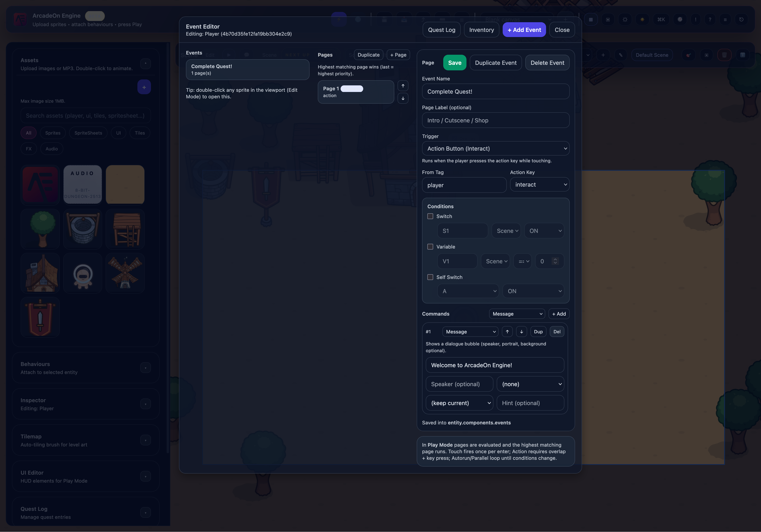Switch to the Sprites asset filter
This screenshot has height=532, width=761.
pos(52,132)
